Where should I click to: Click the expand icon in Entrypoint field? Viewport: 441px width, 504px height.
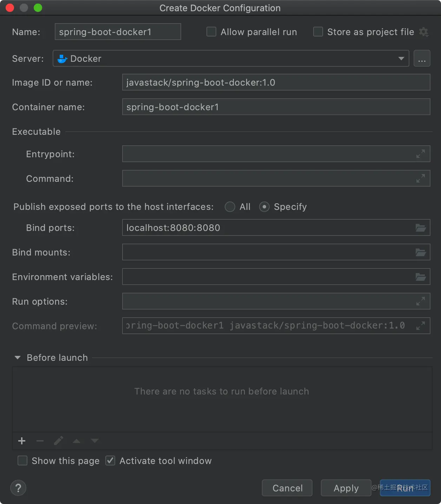point(420,154)
